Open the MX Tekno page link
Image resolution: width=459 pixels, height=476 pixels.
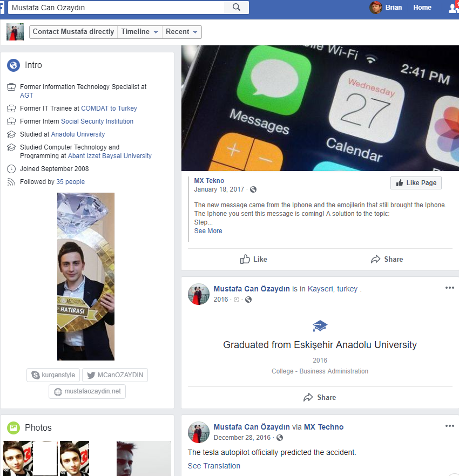(209, 181)
